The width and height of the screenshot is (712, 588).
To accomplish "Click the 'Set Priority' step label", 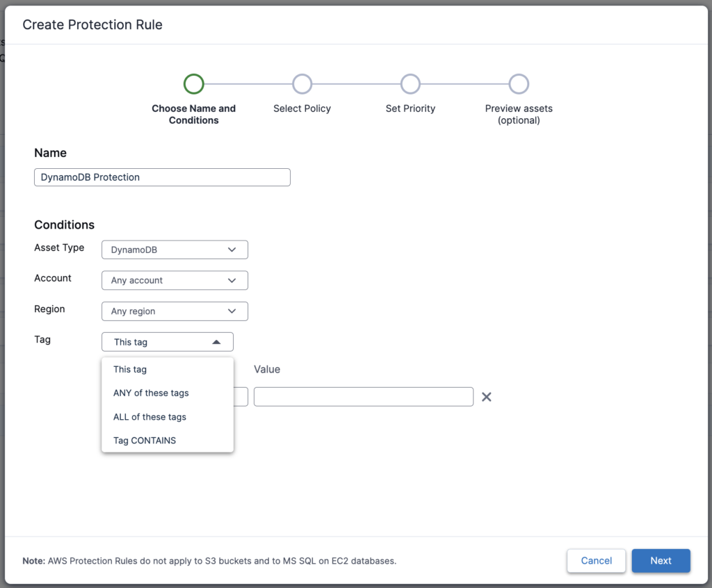I will (410, 108).
